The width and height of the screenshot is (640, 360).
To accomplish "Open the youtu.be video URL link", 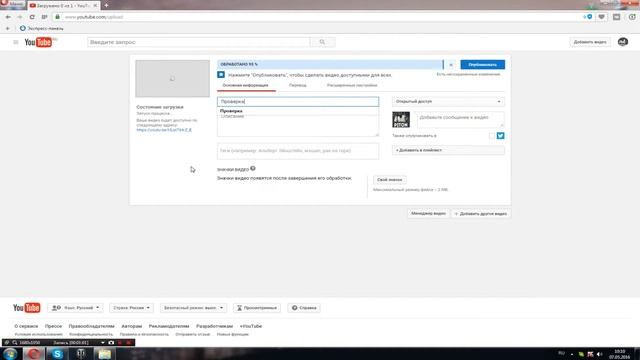I will click(x=164, y=130).
